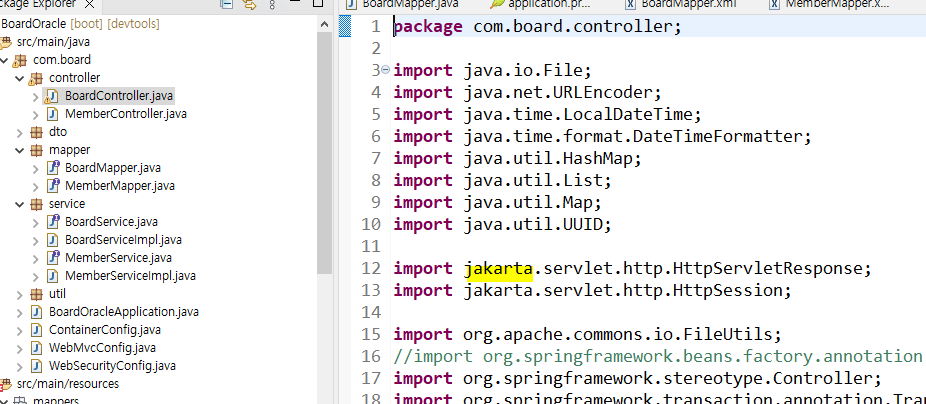Click the highlighted jakarta word on line 12

tap(498, 269)
